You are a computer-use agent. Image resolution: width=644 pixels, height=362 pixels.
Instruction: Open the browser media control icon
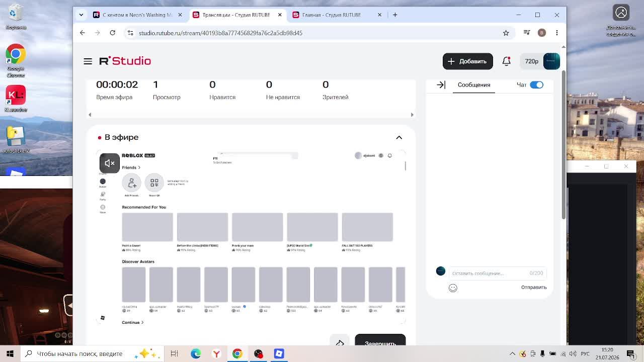[527, 33]
